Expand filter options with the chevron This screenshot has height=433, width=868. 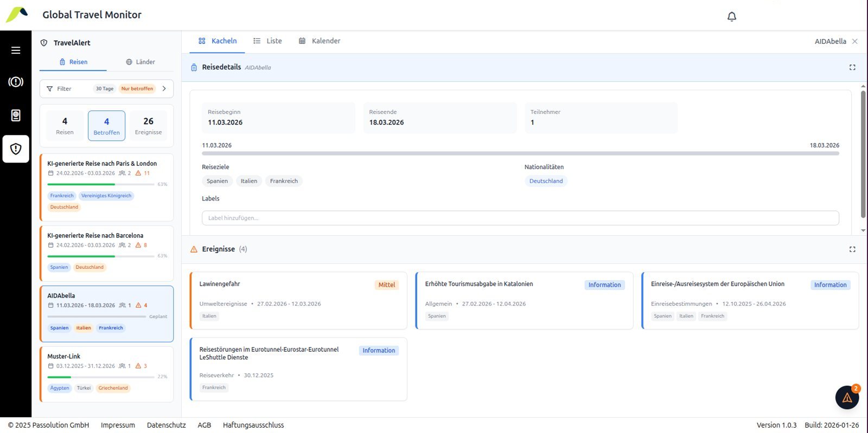(x=164, y=89)
